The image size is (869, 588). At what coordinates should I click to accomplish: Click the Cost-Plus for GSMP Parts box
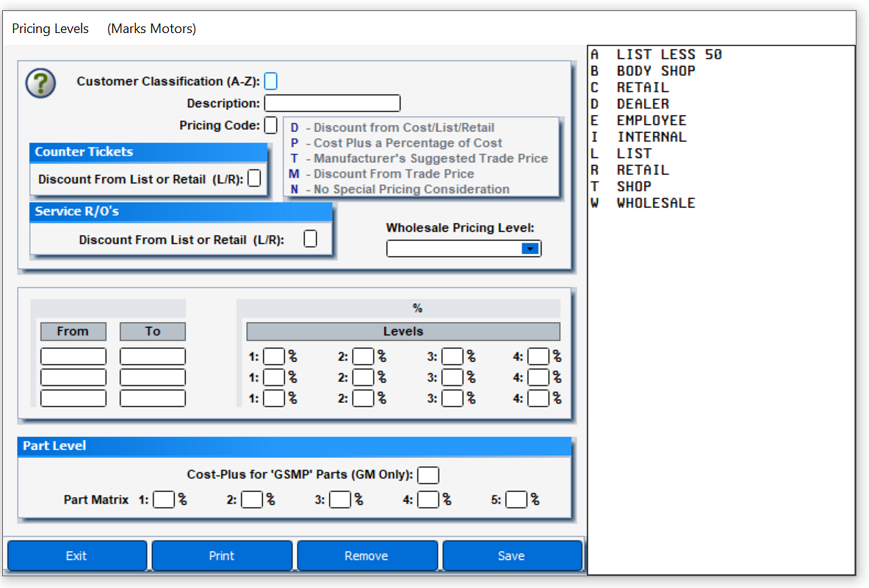tap(428, 475)
